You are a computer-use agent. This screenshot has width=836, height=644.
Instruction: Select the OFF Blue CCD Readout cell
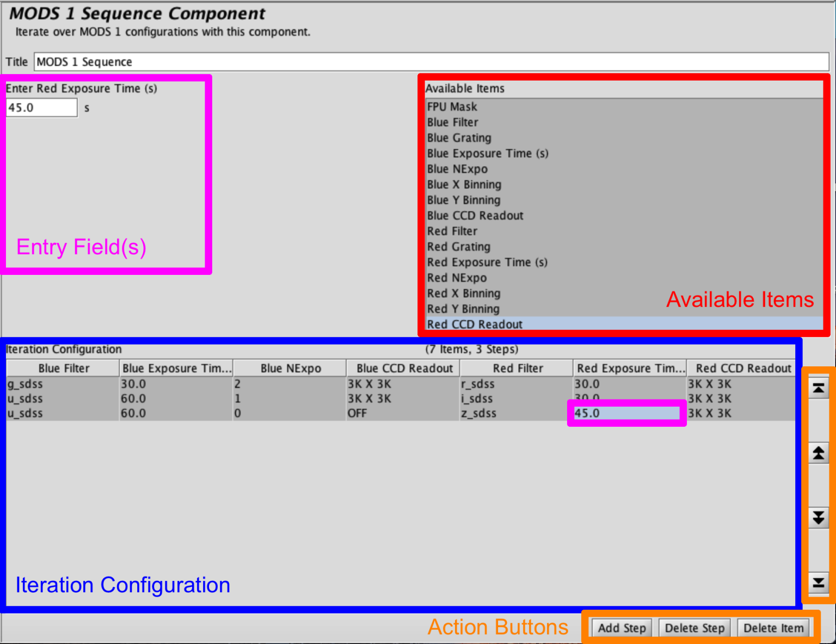[404, 413]
